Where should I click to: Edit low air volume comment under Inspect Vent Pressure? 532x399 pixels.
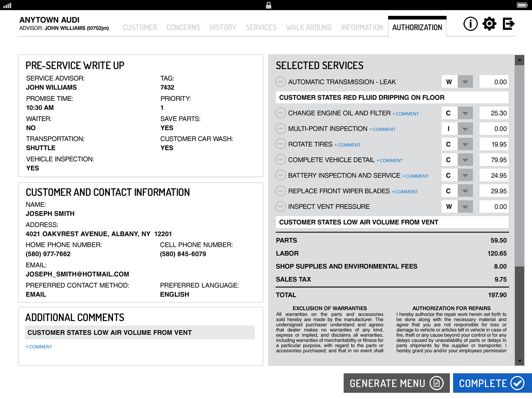[x=392, y=222]
